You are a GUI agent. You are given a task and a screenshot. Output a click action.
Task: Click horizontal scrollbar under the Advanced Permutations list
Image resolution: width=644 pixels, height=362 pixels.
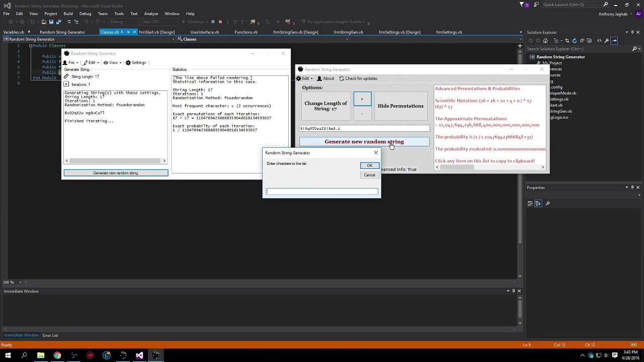(490, 167)
